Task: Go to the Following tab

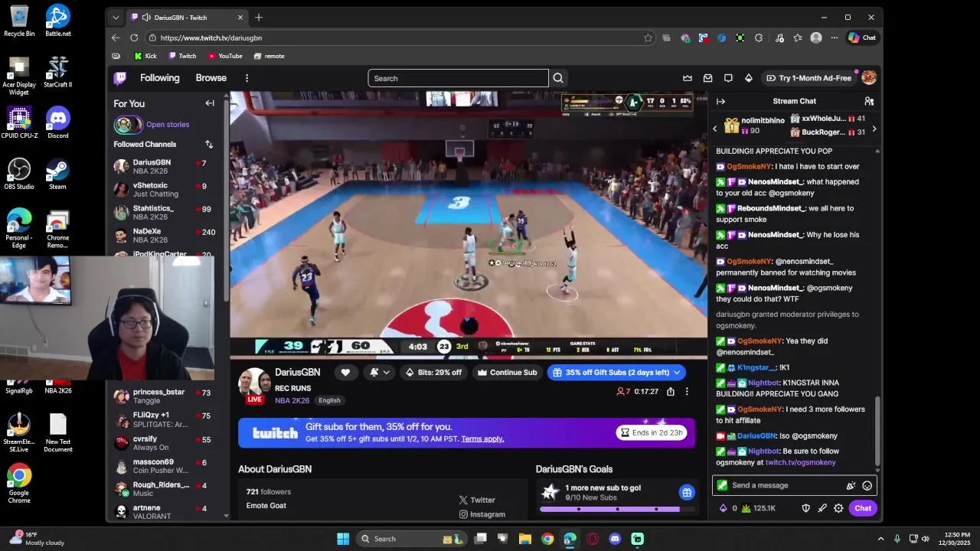Action: [159, 78]
